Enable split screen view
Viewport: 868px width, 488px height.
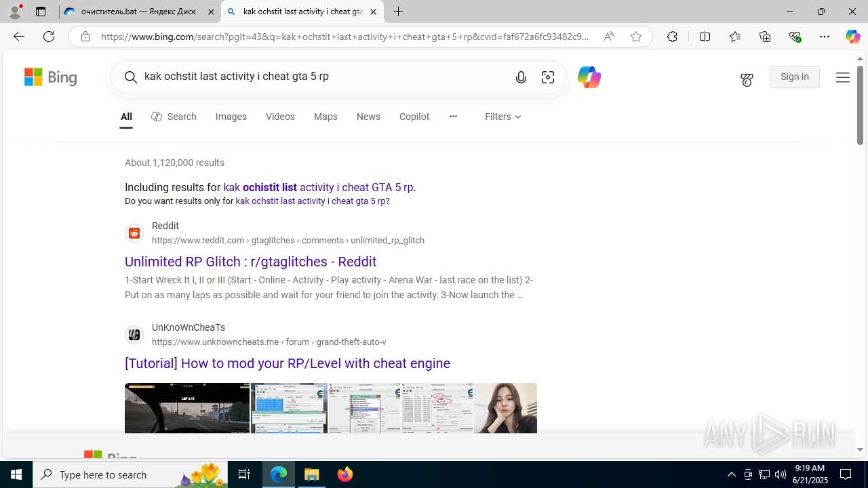[x=705, y=37]
